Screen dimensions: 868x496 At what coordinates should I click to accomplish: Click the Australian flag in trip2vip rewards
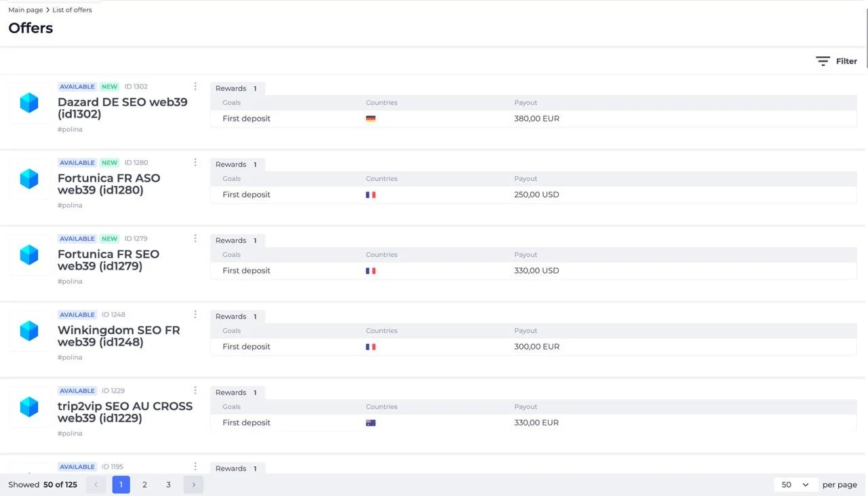[x=370, y=423]
